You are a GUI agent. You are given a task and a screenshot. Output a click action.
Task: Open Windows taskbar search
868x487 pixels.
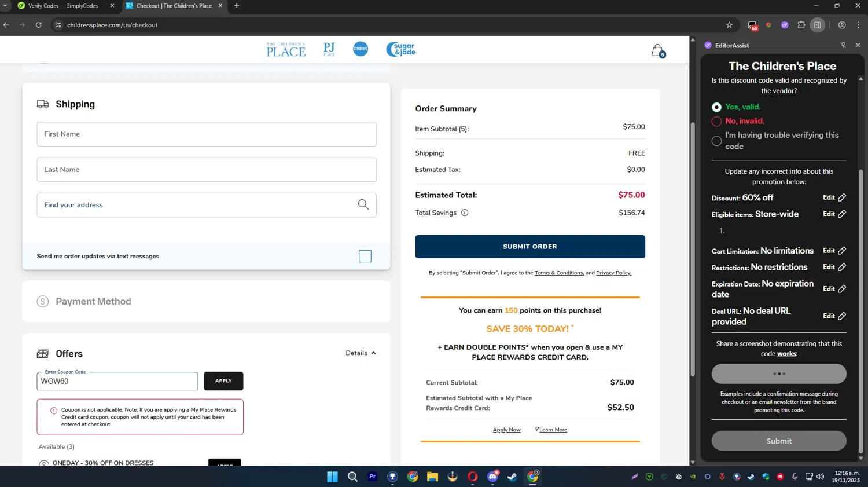[x=352, y=477]
